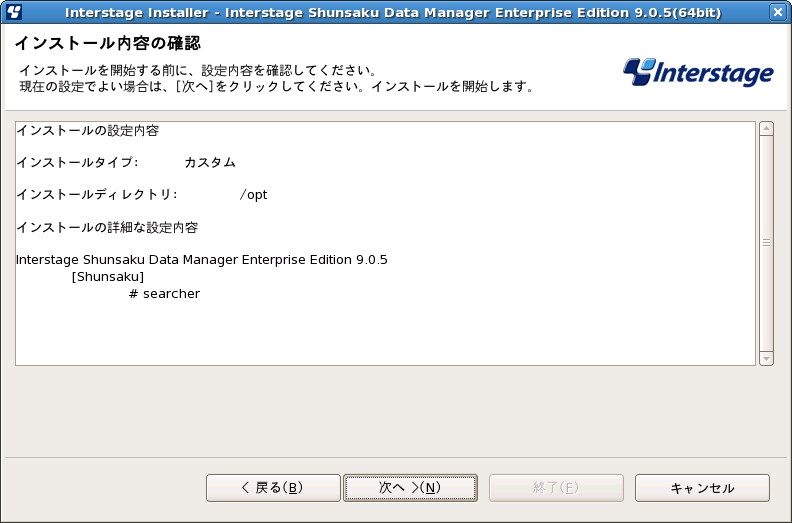Click the Interstage Installer title bar text
The height and width of the screenshot is (523, 792).
(x=395, y=12)
